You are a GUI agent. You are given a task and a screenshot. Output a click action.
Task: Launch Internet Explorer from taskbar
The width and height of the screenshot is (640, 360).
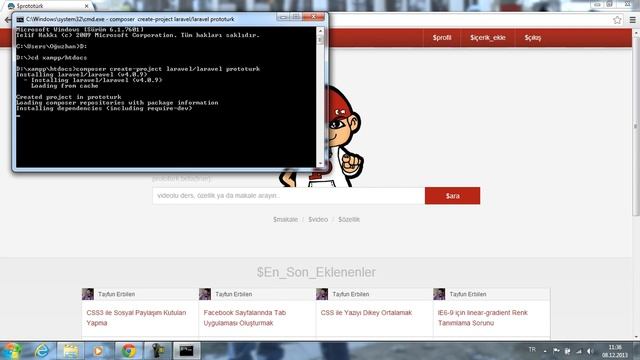[41, 351]
